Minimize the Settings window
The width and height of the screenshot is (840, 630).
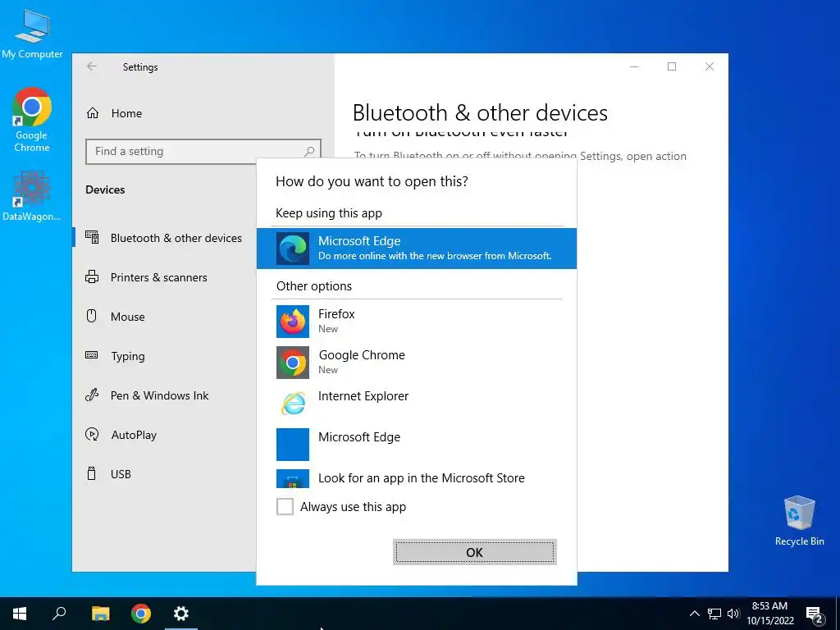coord(634,66)
